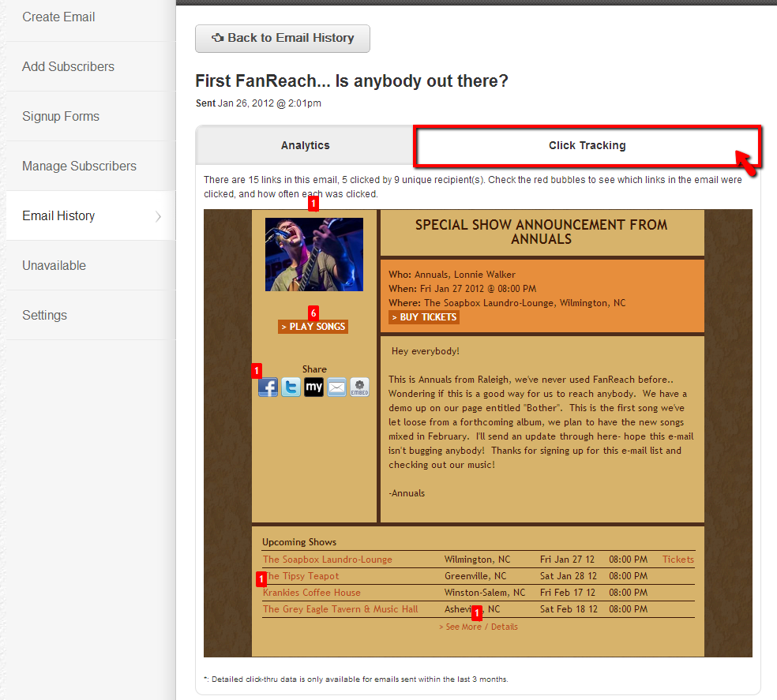The width and height of the screenshot is (777, 700).
Task: Open Manage Subscribers in sidebar
Action: click(x=79, y=166)
